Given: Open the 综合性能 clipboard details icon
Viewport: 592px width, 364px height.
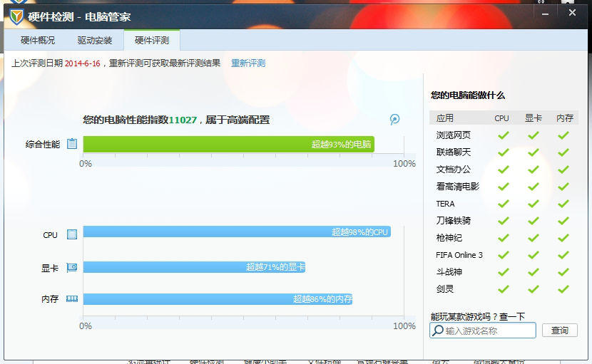Looking at the screenshot, I should [72, 144].
